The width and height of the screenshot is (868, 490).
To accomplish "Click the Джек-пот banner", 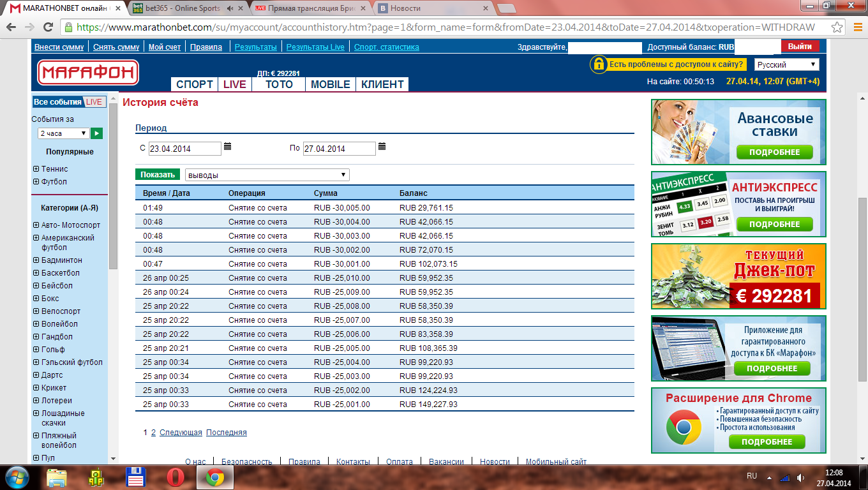I will pos(738,276).
